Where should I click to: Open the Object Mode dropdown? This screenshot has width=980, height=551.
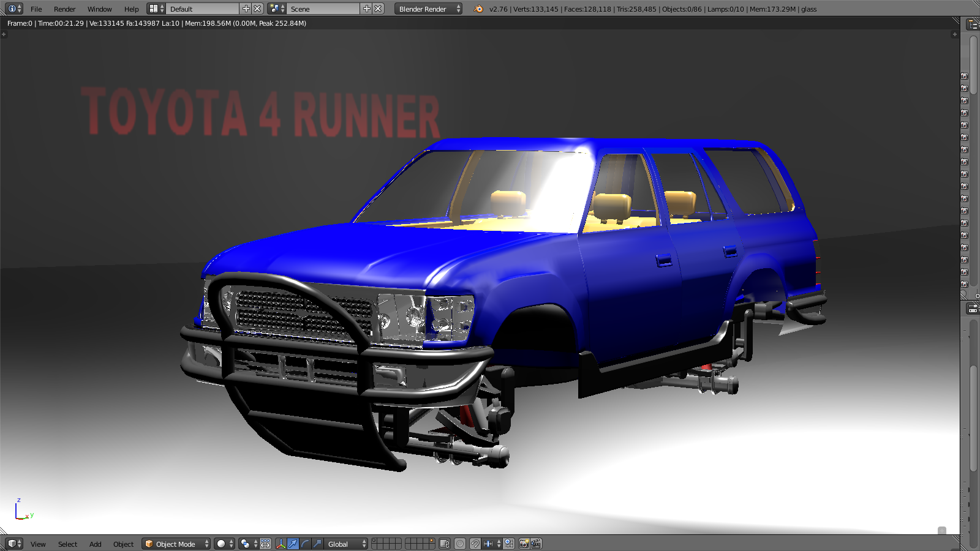coord(176,544)
